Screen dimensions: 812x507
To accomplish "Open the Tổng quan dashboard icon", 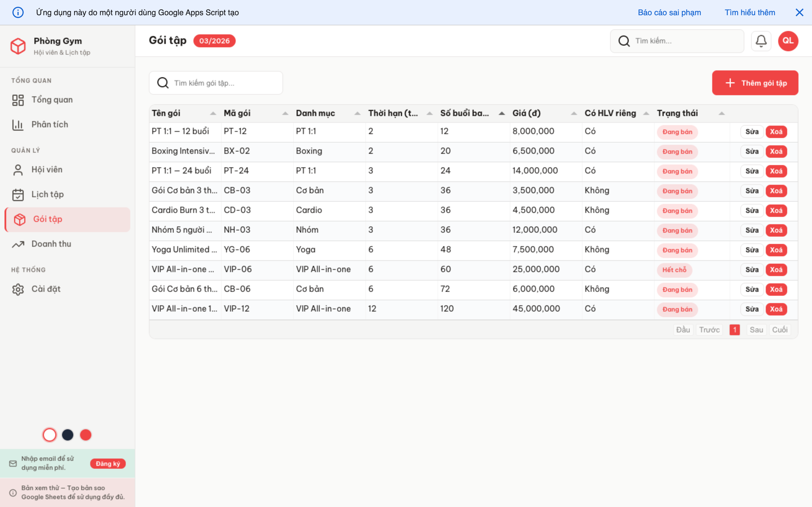I will pos(18,99).
